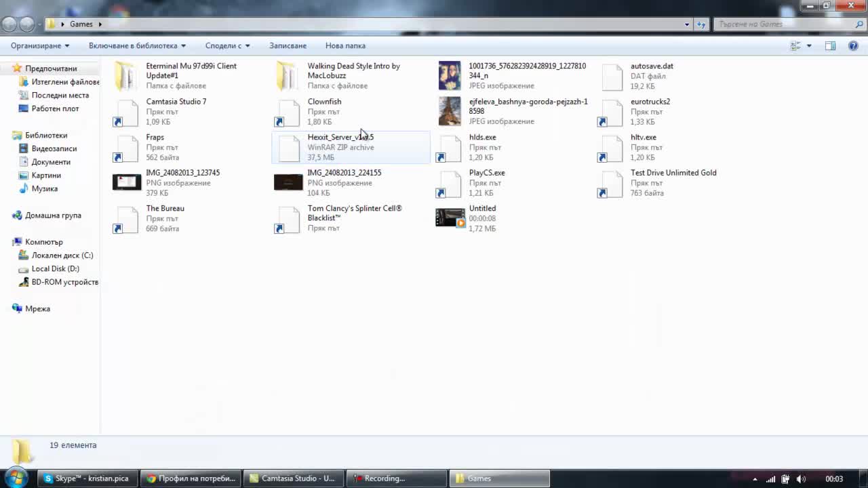
Task: Switch to Camtasia Studio taskbar button
Action: tap(294, 479)
